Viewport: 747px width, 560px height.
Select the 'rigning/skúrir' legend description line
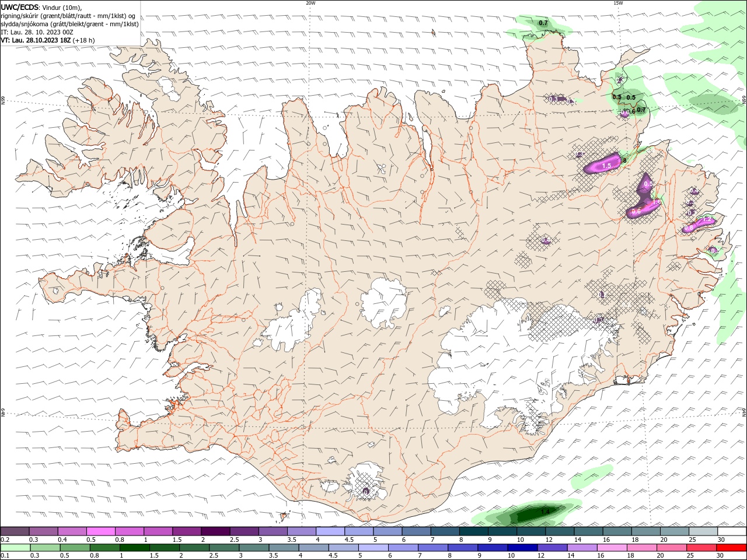[68, 16]
